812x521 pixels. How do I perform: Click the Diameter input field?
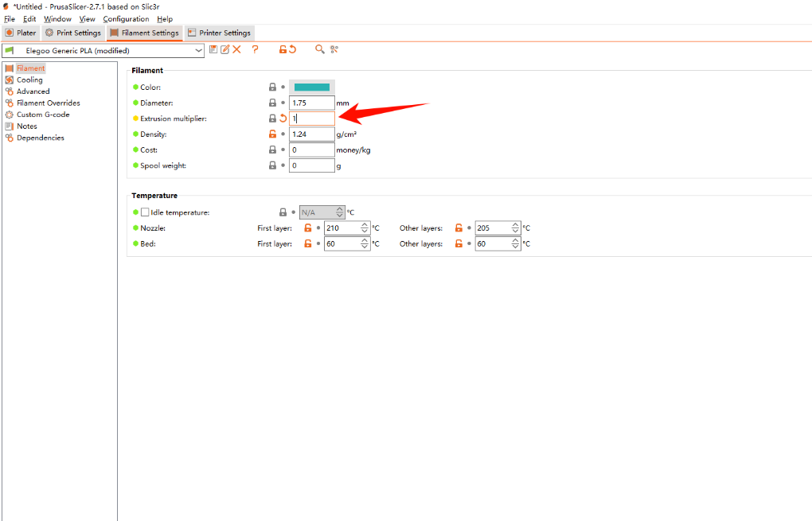[x=311, y=103]
